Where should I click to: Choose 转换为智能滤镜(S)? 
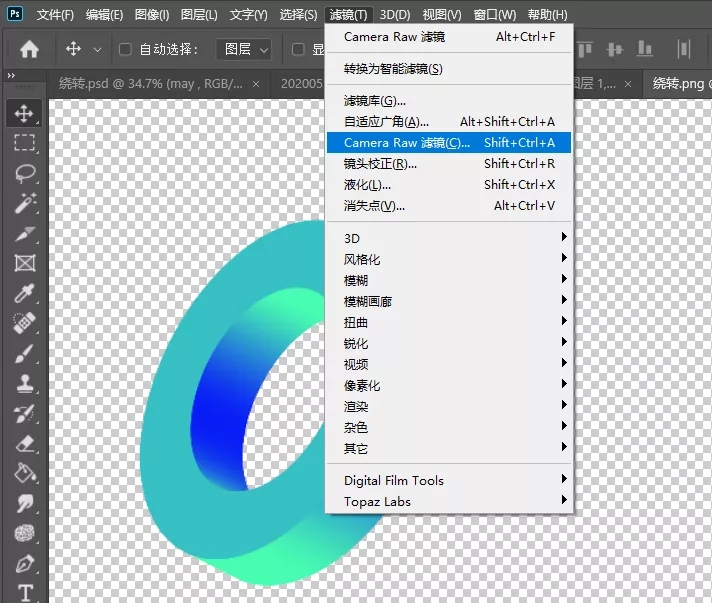[x=449, y=69]
